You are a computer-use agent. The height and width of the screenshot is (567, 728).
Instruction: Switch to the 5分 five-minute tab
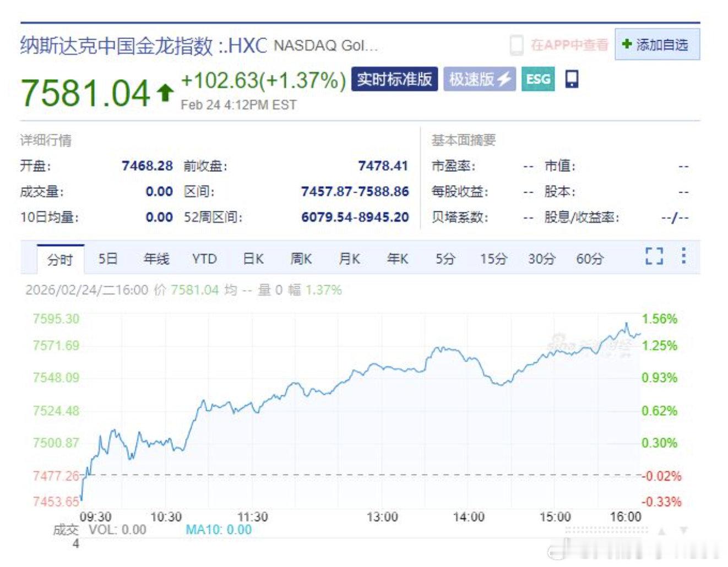coord(446,259)
